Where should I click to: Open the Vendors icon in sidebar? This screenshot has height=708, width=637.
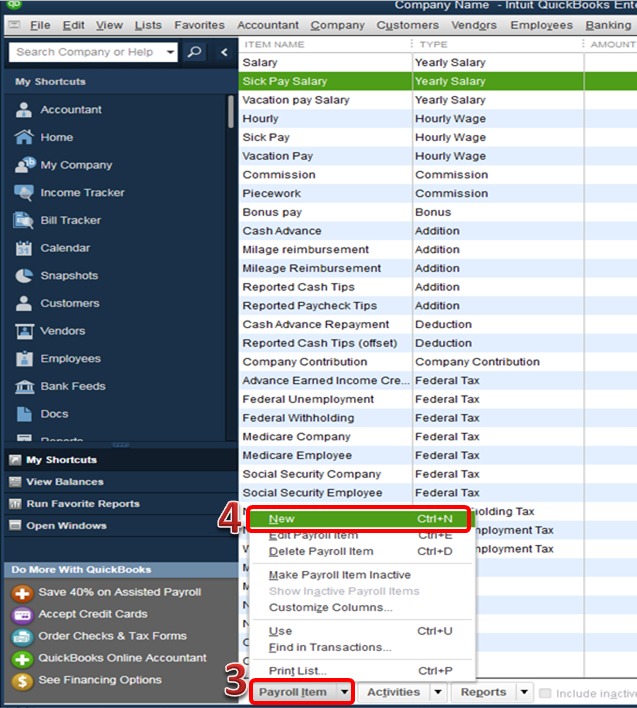click(24, 331)
